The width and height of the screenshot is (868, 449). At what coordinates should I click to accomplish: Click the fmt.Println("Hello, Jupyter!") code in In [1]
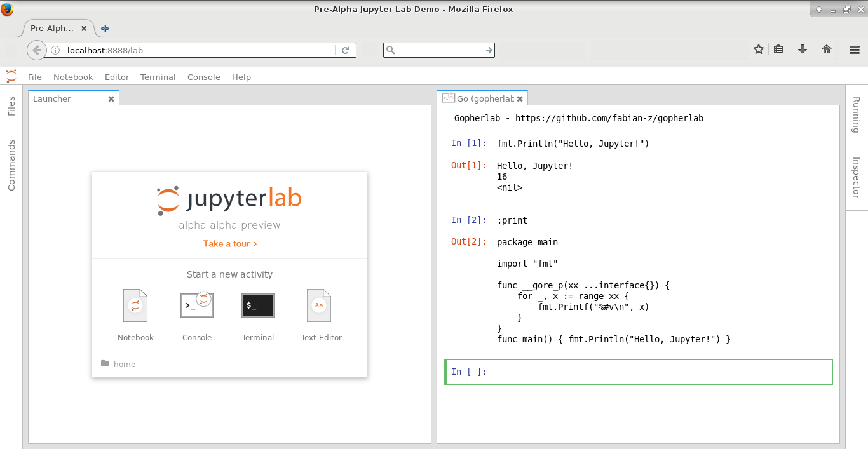click(573, 144)
